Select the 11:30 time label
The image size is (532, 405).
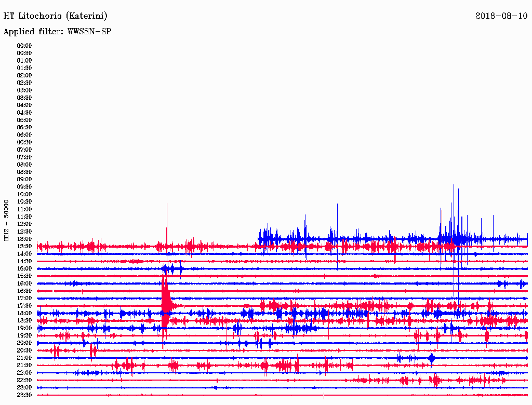[x=24, y=217]
